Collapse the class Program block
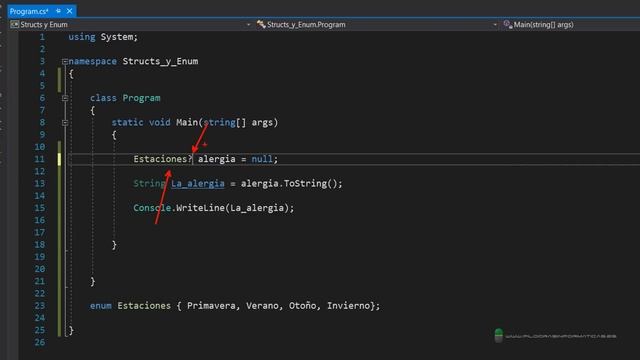The width and height of the screenshot is (640, 360). 65,98
